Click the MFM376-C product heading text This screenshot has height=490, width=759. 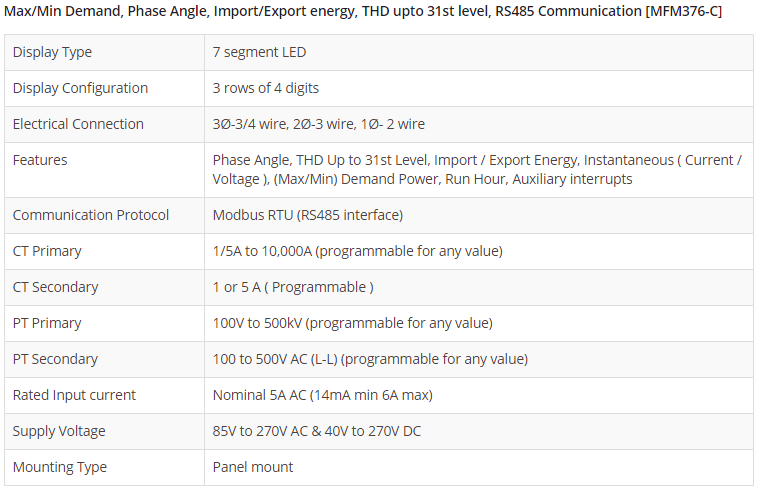363,11
